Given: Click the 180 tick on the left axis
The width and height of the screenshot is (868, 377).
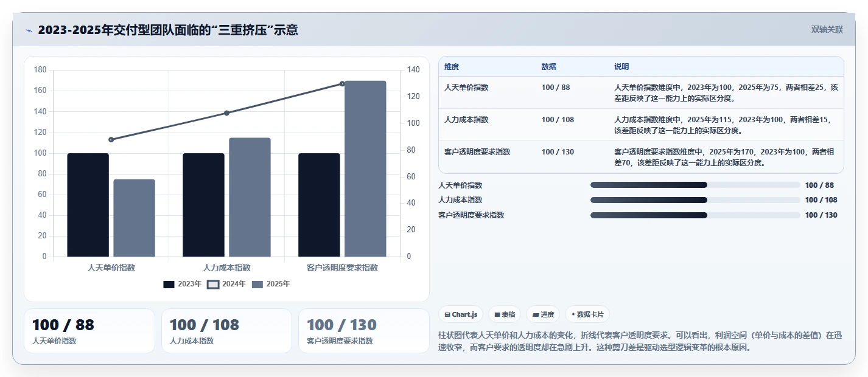Looking at the screenshot, I should point(40,70).
